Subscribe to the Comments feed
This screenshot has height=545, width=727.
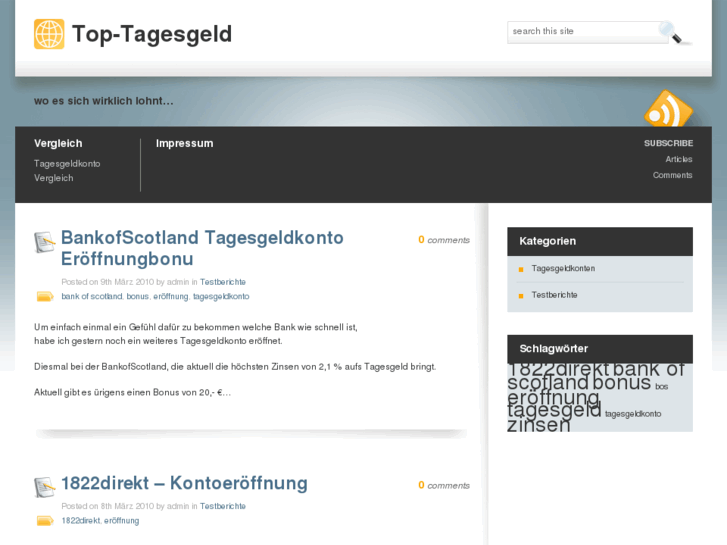pyautogui.click(x=672, y=175)
